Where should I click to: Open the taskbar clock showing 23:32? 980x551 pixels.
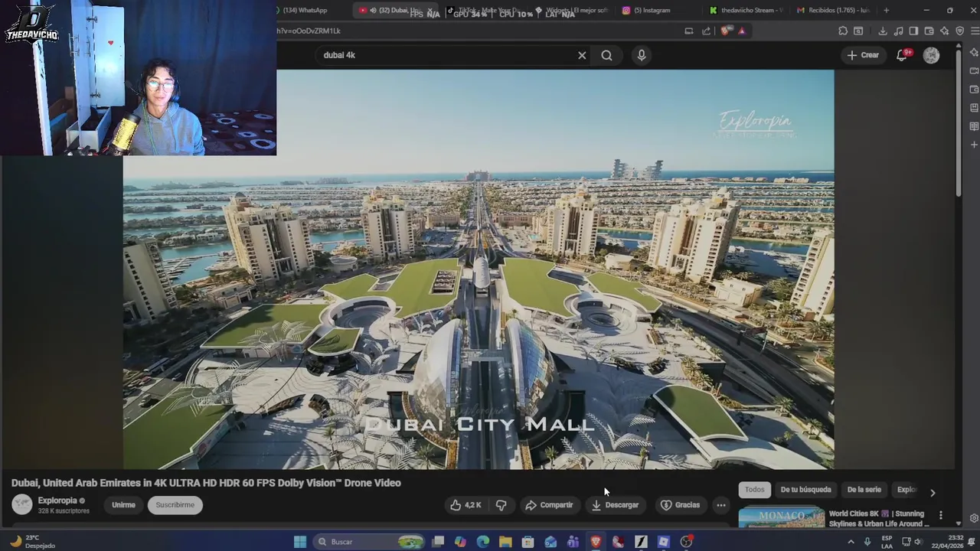pyautogui.click(x=946, y=542)
